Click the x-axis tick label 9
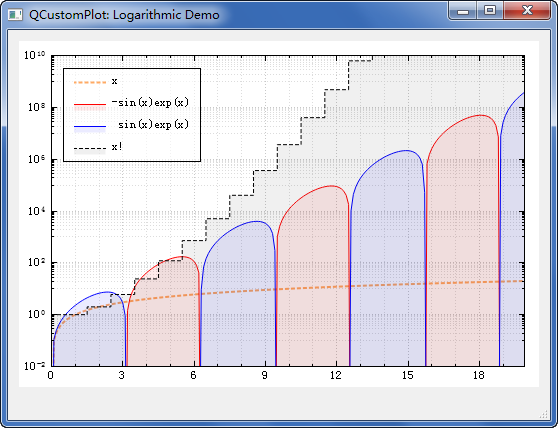Viewport: 558px width, 428px height. (264, 376)
